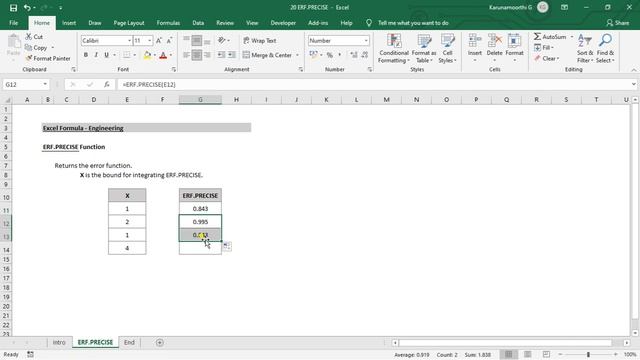Image resolution: width=640 pixels, height=360 pixels.
Task: Decrease decimal places
Action: tap(364, 55)
